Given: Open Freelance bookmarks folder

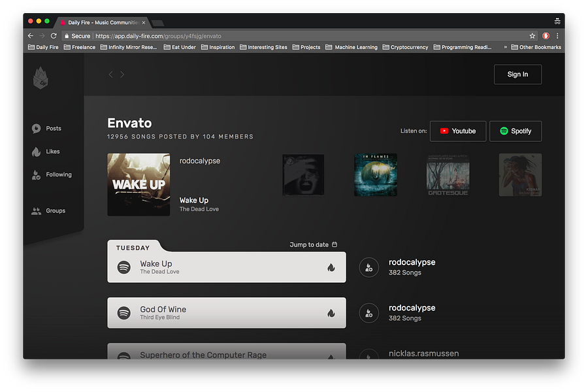Looking at the screenshot, I should click(80, 47).
